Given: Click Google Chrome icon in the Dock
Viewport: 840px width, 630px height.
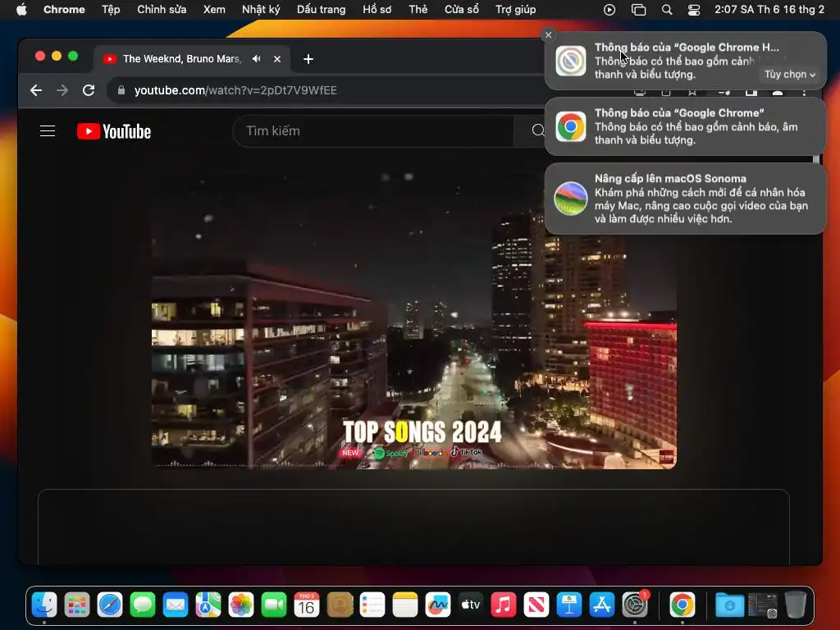Looking at the screenshot, I should pyautogui.click(x=682, y=605).
